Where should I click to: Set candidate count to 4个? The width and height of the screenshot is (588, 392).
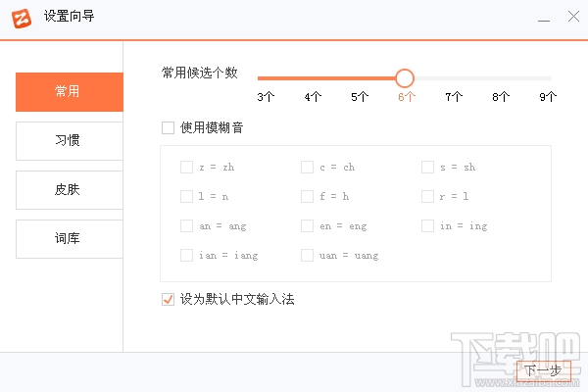tap(313, 97)
